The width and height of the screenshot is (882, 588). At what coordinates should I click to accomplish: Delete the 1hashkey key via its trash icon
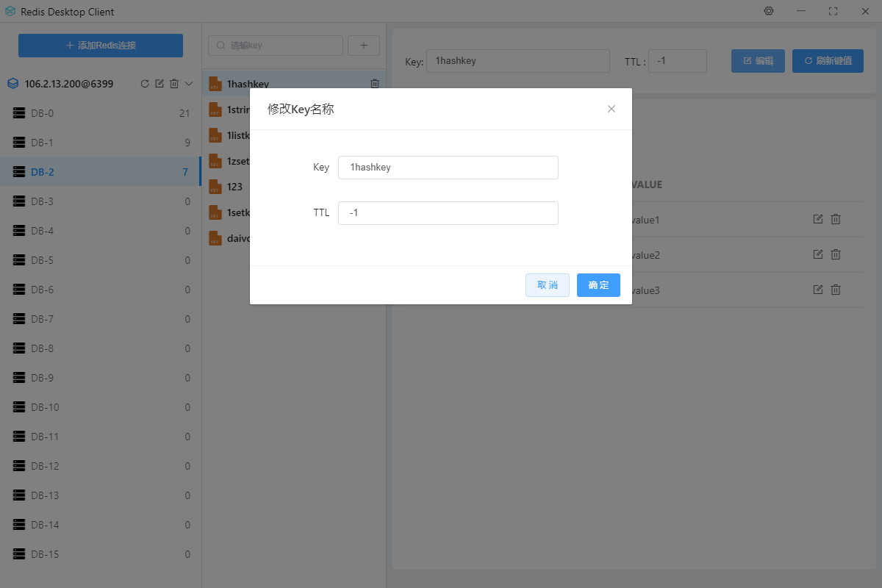coord(375,84)
